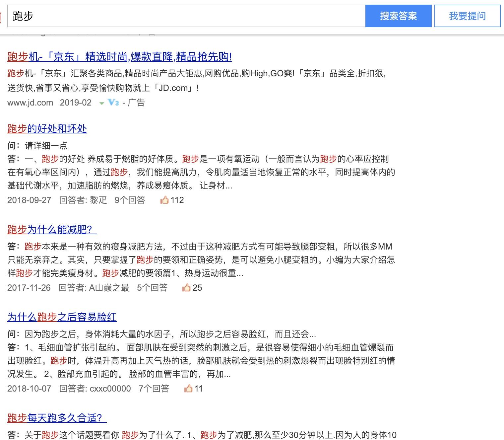Viewport: 504px width, 440px height.
Task: Click the 搜索答案 button
Action: pos(398,16)
